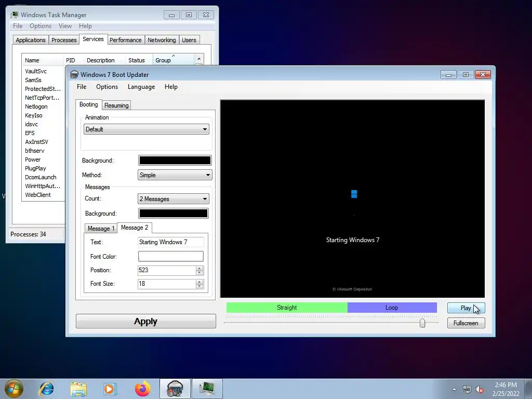
Task: Open the message Count dropdown
Action: 174,199
